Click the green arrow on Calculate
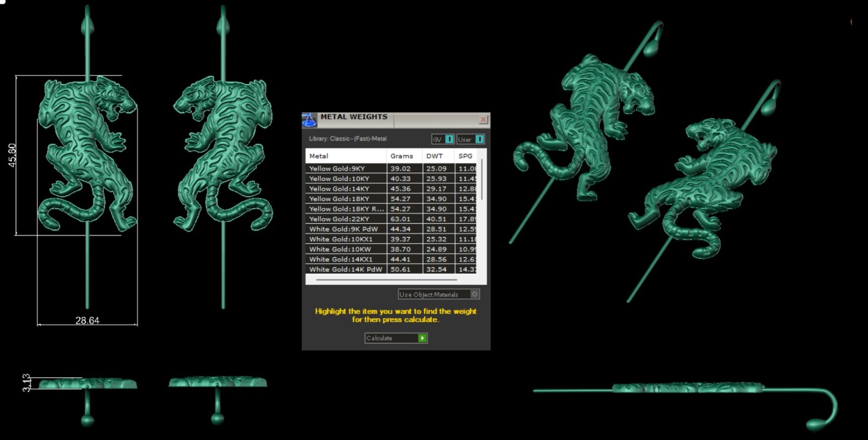This screenshot has width=868, height=440. [x=422, y=338]
